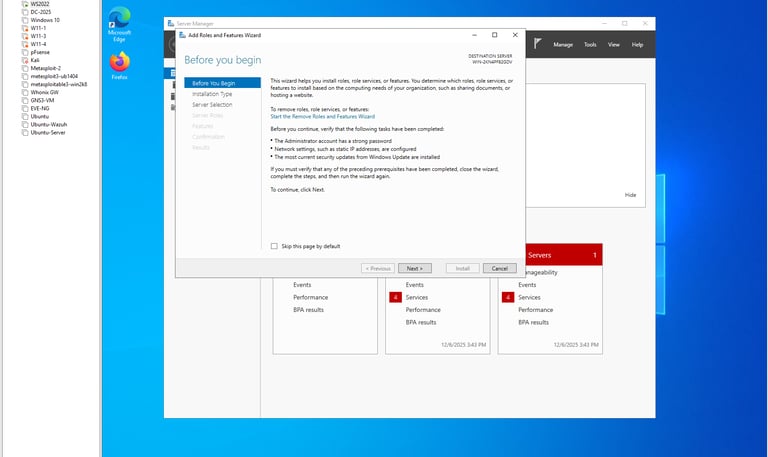The height and width of the screenshot is (457, 768).
Task: Select the pFsense virtual machine
Action: [x=40, y=52]
